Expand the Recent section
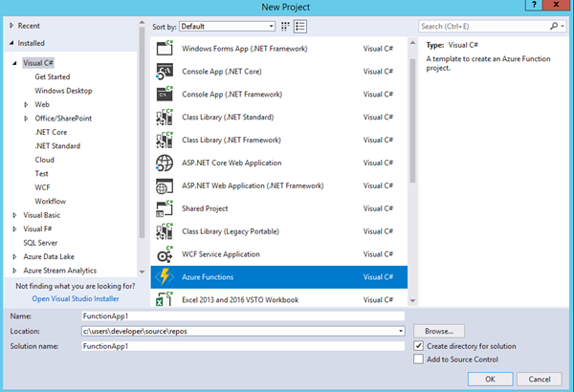This screenshot has width=574, height=392. (11, 26)
